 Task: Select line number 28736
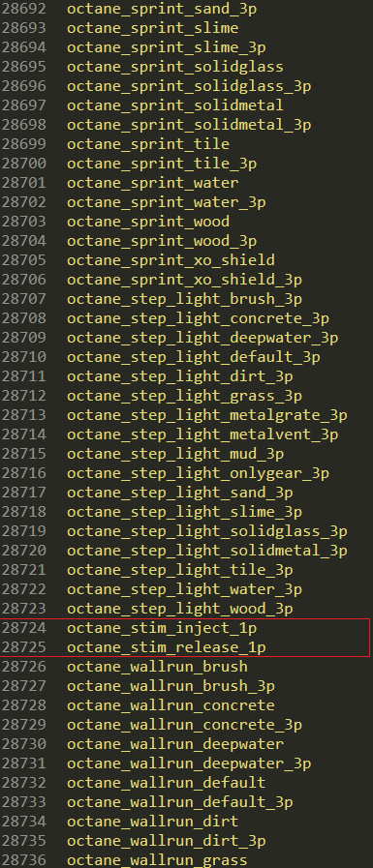pyautogui.click(x=24, y=859)
